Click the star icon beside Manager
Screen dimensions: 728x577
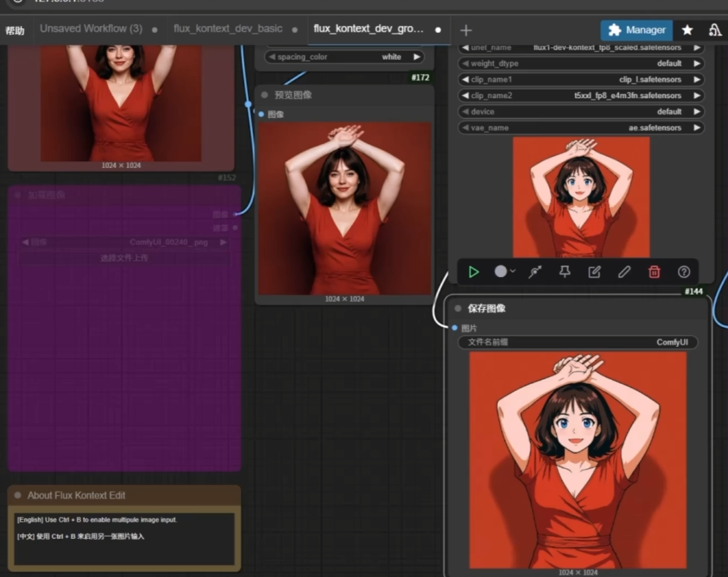point(687,30)
